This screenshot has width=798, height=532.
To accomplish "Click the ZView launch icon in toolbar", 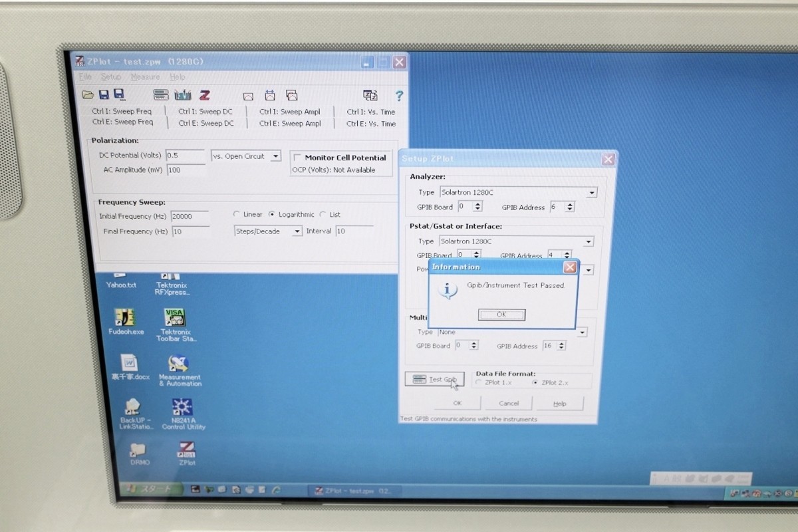I will (x=370, y=96).
